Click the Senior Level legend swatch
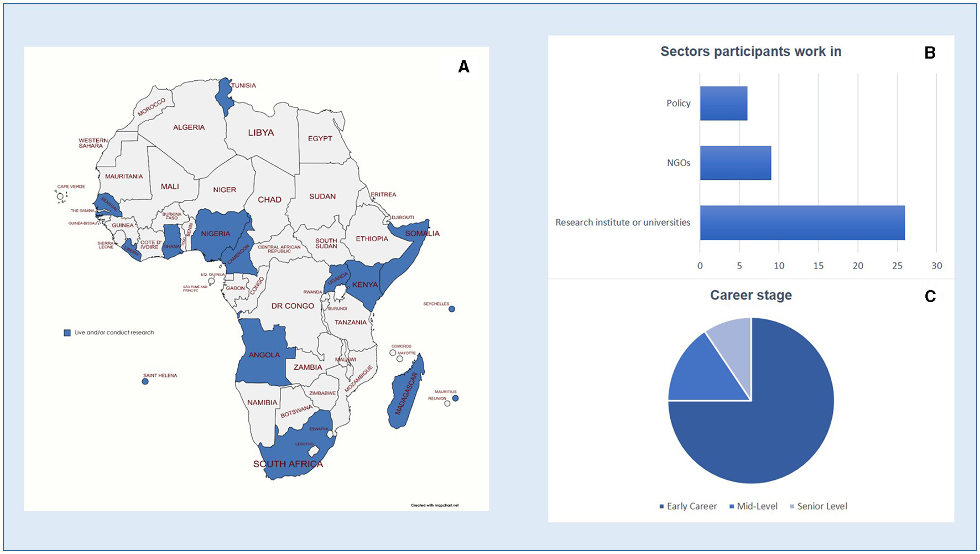980x554 pixels. (792, 506)
